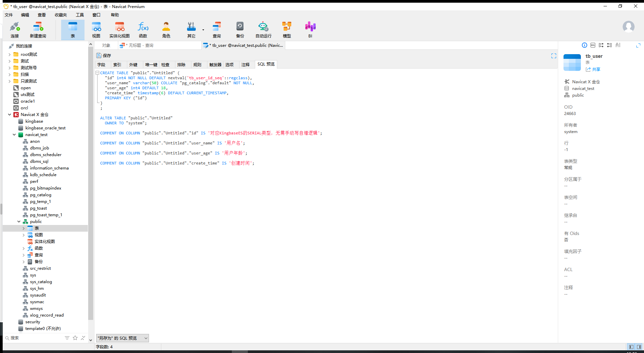The height and width of the screenshot is (353, 644).
Task: Open the 编辑 menu
Action: (25, 15)
